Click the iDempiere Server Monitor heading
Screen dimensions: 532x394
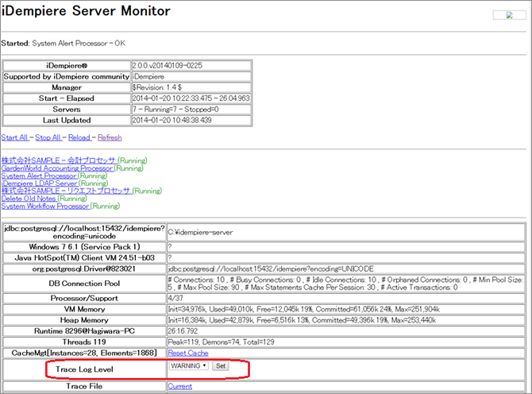[86, 11]
